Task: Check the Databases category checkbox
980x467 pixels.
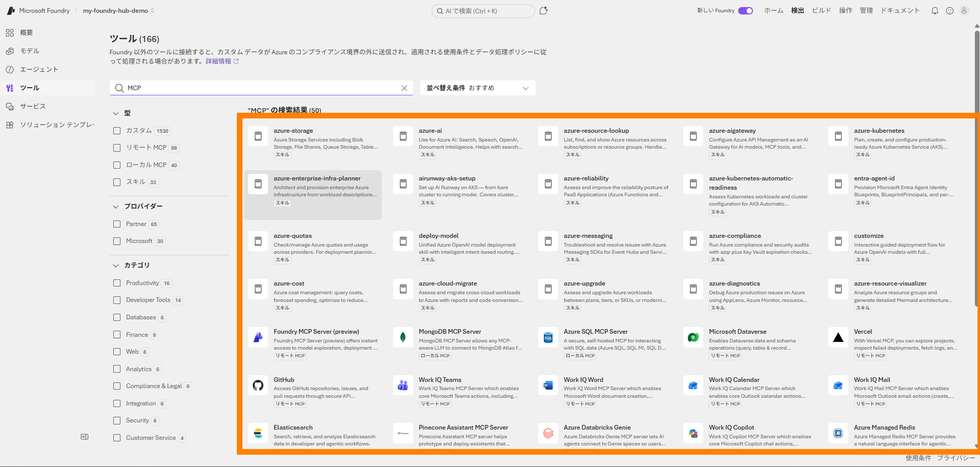Action: click(117, 317)
